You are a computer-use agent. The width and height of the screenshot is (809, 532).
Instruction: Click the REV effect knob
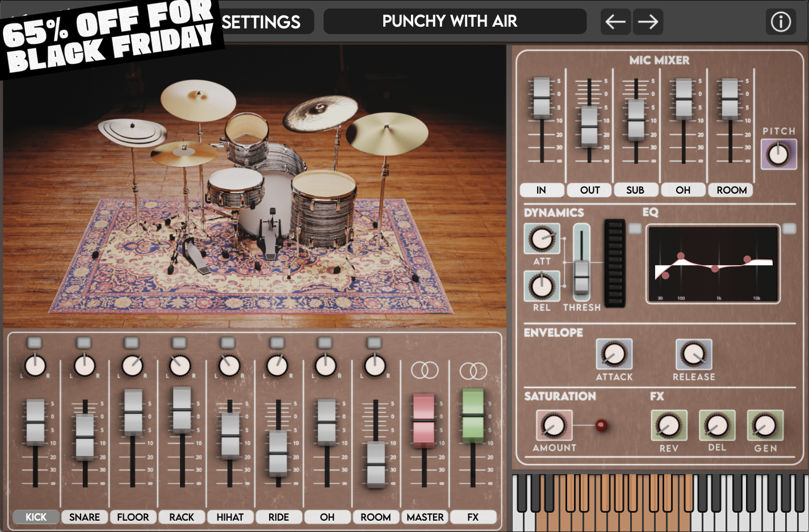click(669, 425)
